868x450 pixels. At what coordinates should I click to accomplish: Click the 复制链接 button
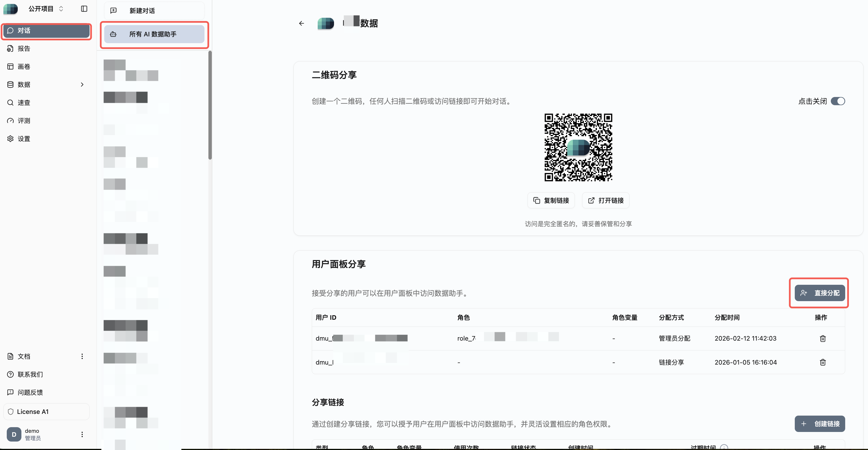pos(551,200)
